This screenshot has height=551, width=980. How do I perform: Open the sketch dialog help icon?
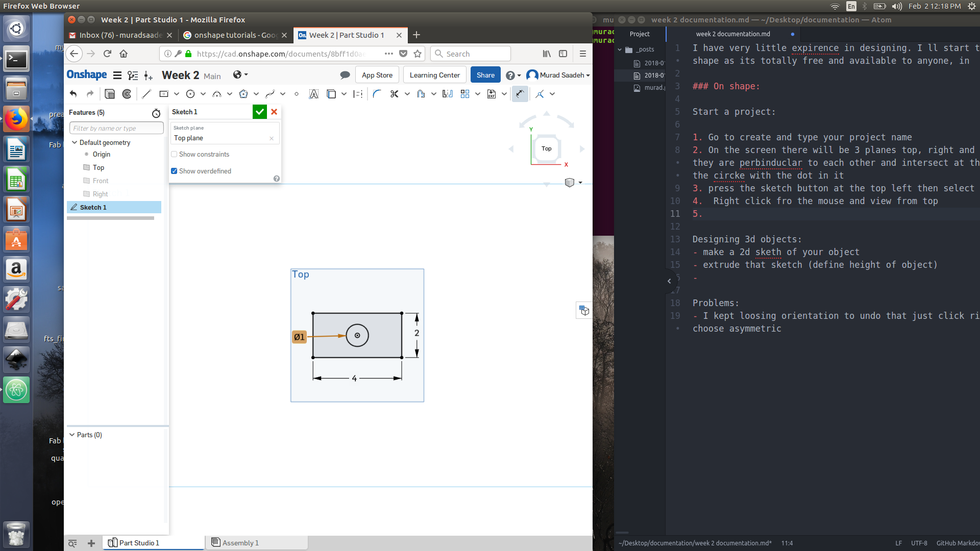[277, 179]
